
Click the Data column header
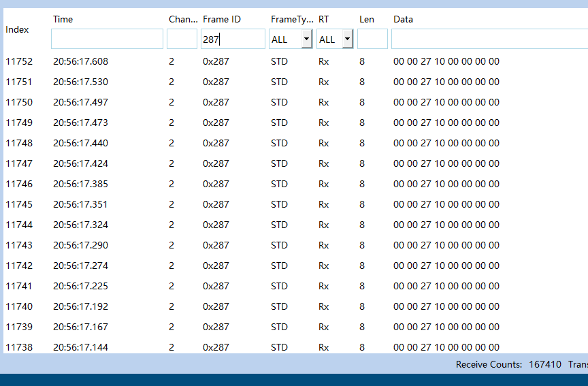coord(403,19)
